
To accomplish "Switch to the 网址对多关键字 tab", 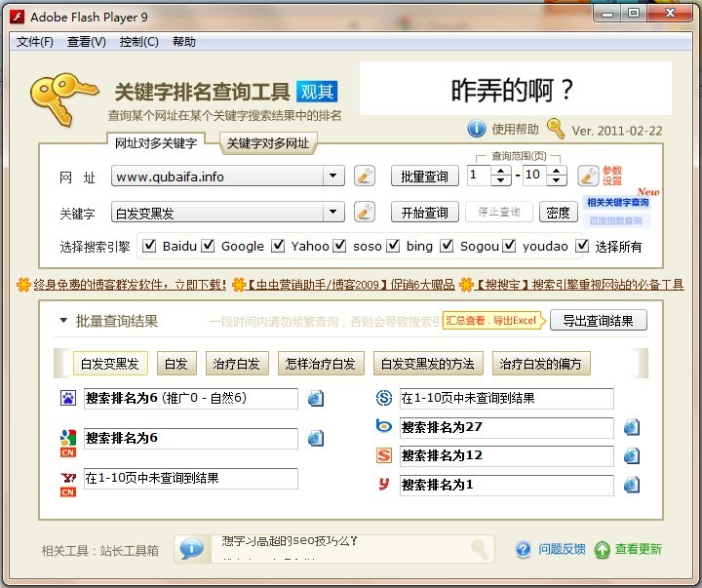I will coord(156,143).
